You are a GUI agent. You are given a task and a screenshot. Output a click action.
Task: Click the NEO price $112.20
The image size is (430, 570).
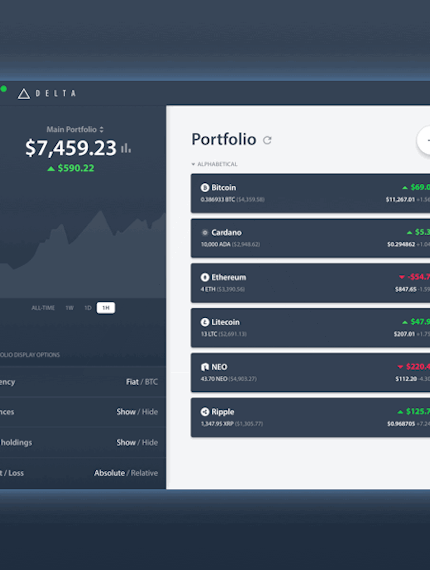[406, 379]
